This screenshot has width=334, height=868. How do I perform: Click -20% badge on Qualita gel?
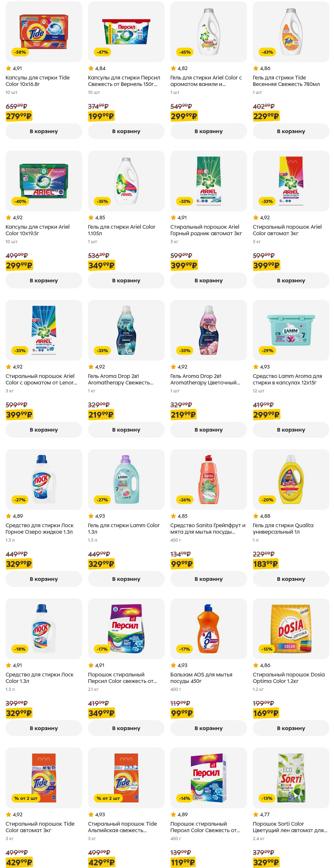tap(267, 500)
